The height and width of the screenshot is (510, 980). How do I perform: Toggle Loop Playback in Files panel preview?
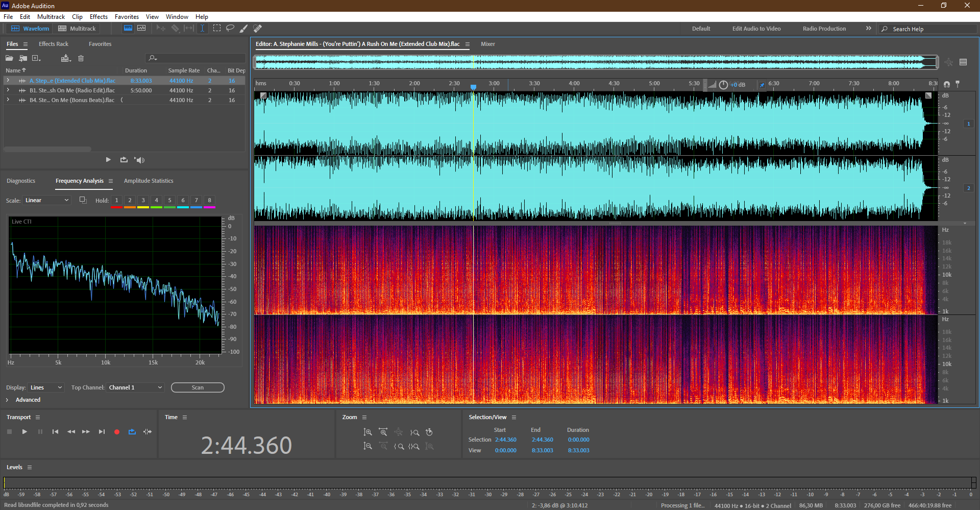(x=124, y=160)
